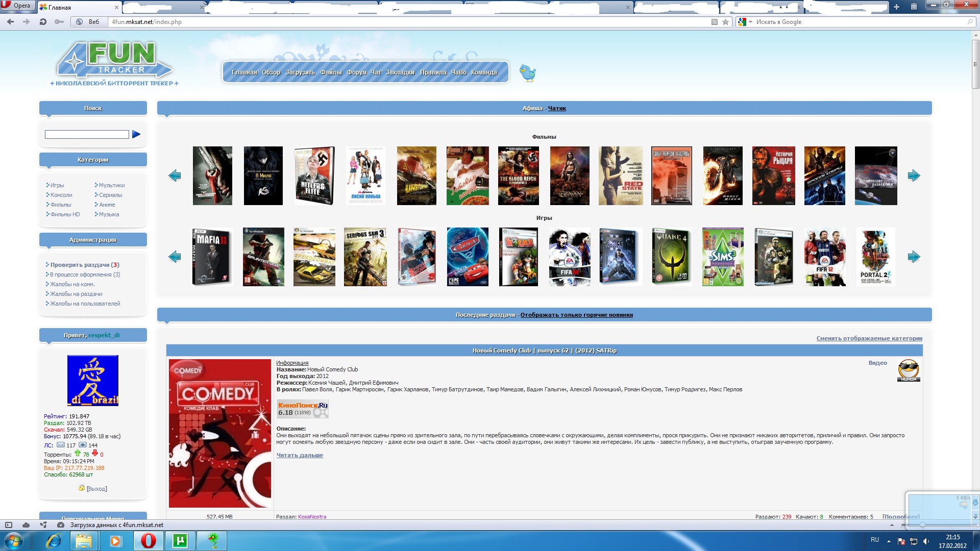Toggle the Opera panel sidebar button
This screenshot has width=980, height=551.
[x=9, y=524]
